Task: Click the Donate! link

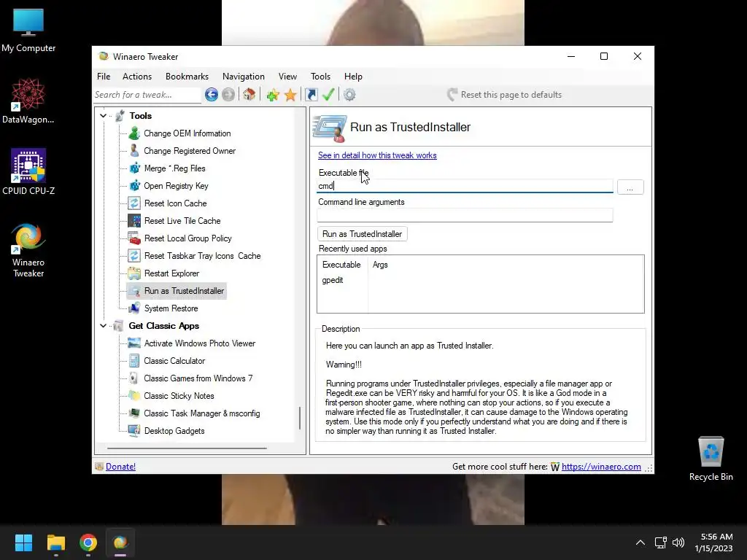Action: [120, 467]
